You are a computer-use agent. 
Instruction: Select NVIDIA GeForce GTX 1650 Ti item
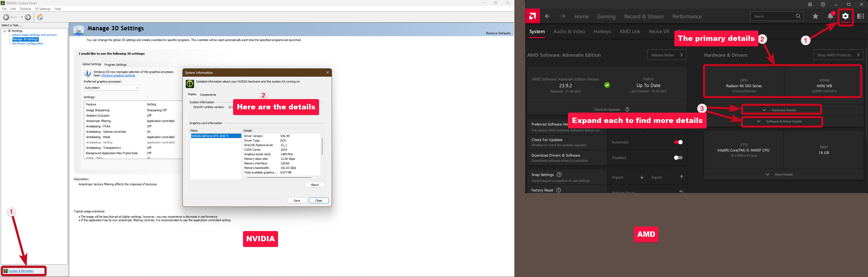click(x=216, y=136)
